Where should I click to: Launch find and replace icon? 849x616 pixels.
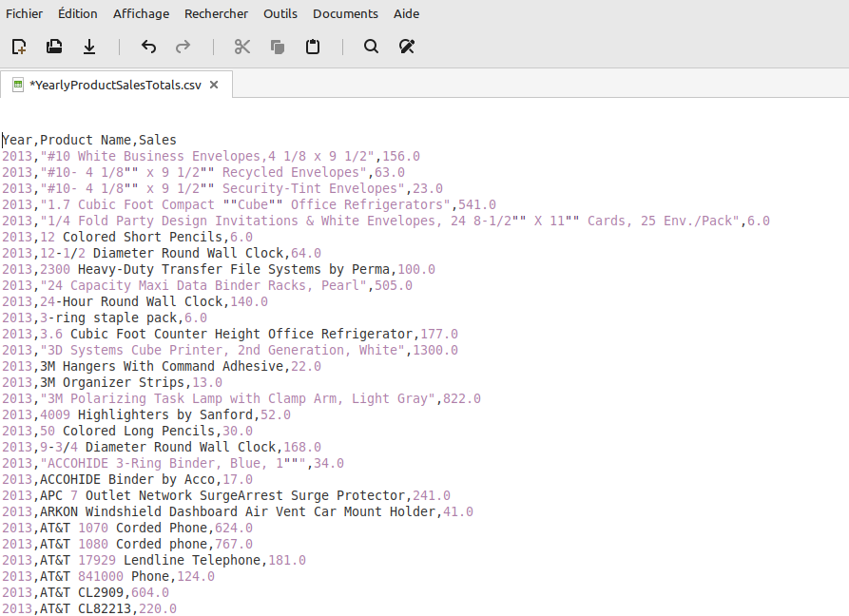(x=407, y=47)
